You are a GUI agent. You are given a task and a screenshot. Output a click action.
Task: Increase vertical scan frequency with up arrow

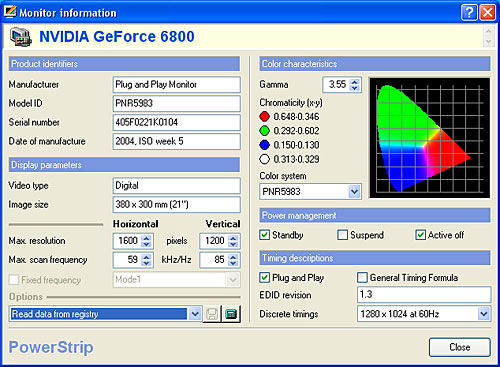(x=233, y=257)
